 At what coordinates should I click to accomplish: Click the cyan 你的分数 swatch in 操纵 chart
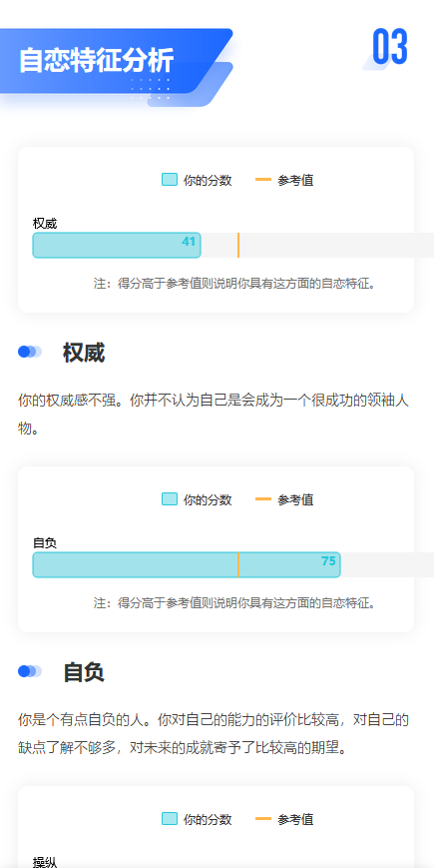(x=170, y=819)
